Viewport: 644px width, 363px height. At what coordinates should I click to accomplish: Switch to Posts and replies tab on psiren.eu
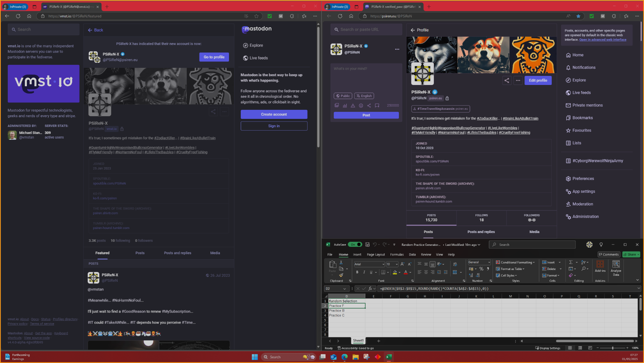[x=481, y=232]
